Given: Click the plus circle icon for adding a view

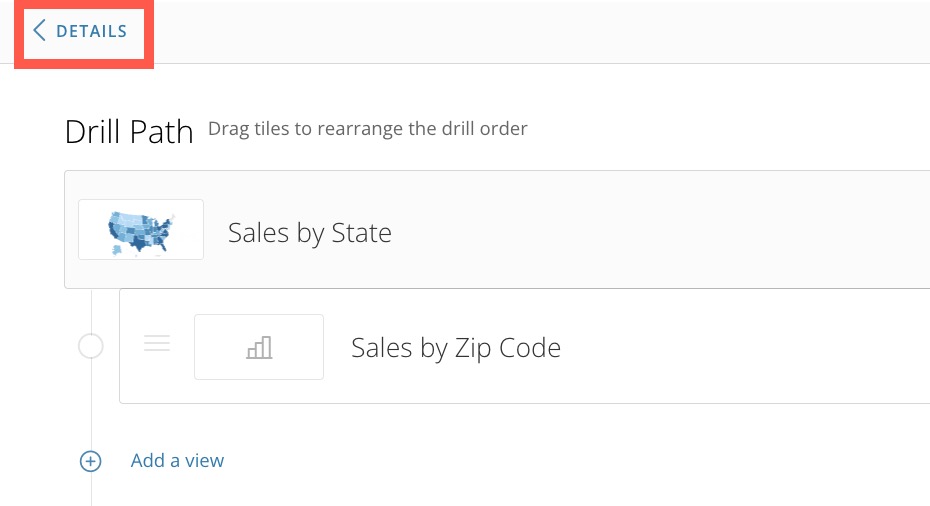Looking at the screenshot, I should pyautogui.click(x=91, y=462).
